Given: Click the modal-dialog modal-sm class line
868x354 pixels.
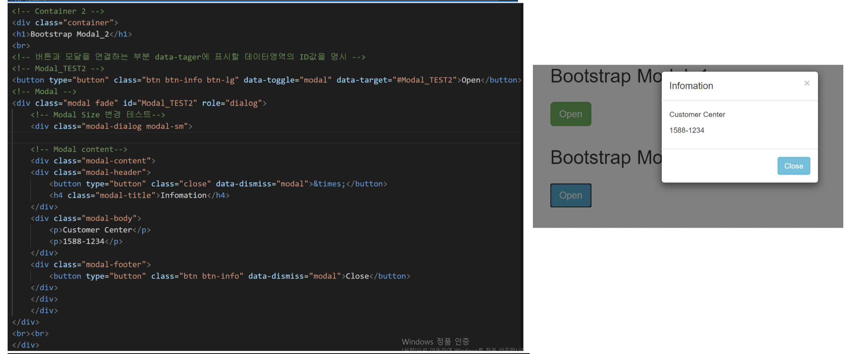Looking at the screenshot, I should [x=111, y=126].
